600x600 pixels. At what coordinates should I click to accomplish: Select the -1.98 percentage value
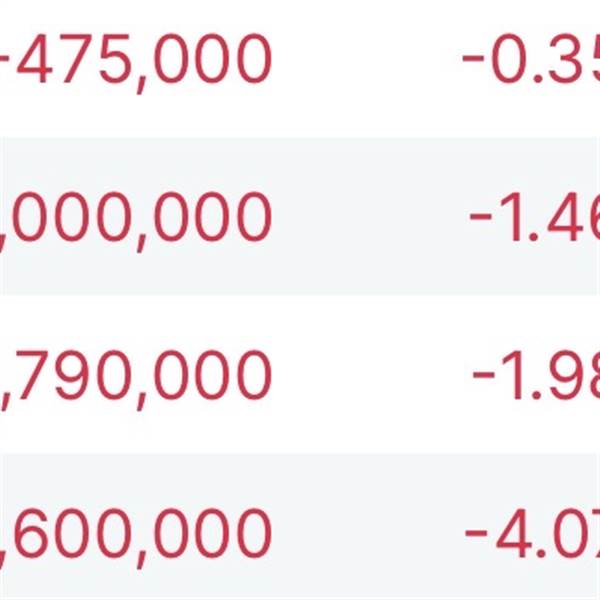pos(538,375)
